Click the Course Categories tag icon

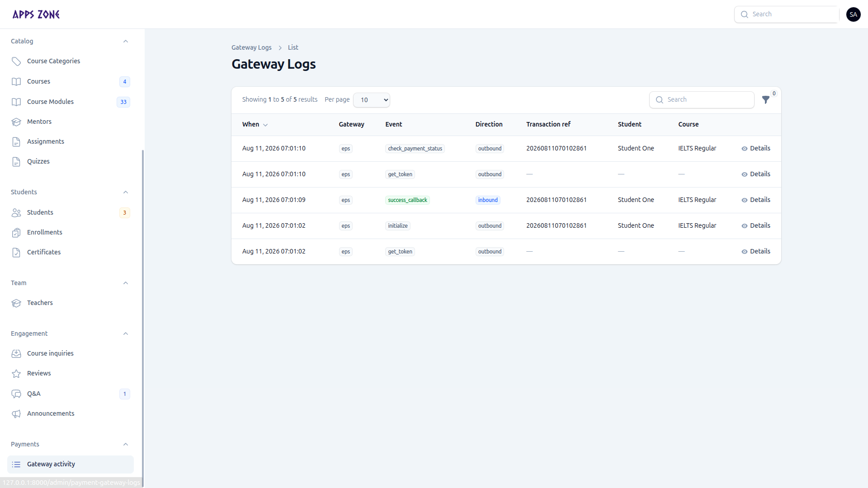pyautogui.click(x=16, y=61)
